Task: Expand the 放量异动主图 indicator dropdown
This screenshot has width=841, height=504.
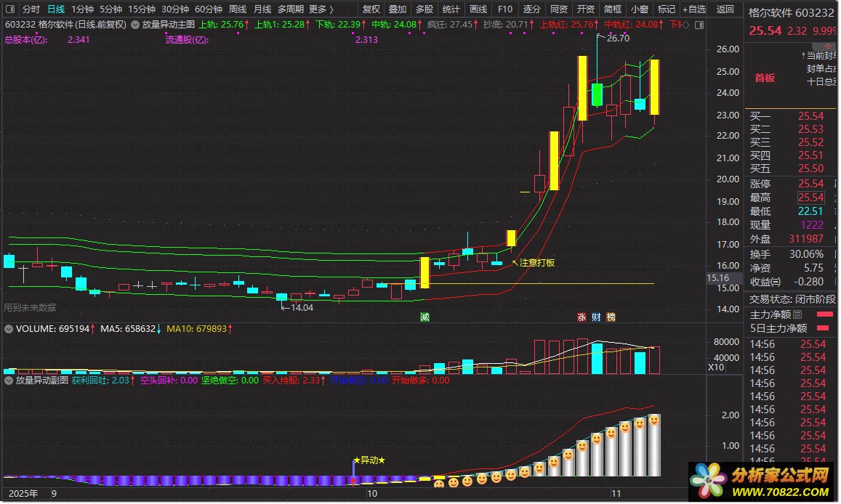Action: (x=135, y=25)
